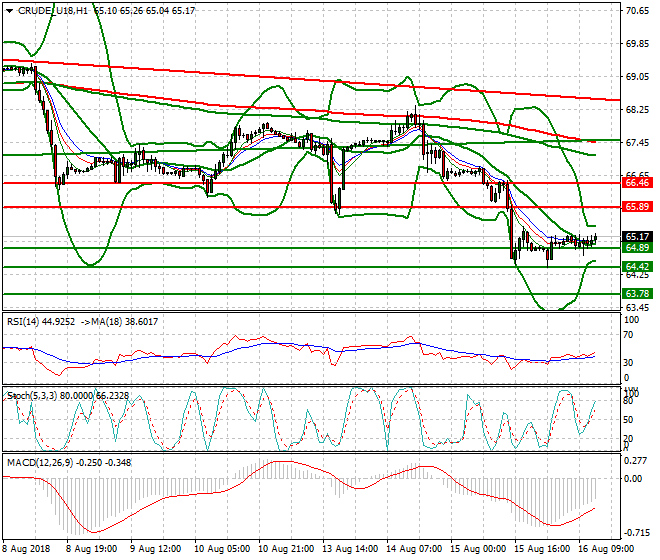Click the Stochastic scale level 50
The width and height of the screenshot is (660, 560).
628,419
